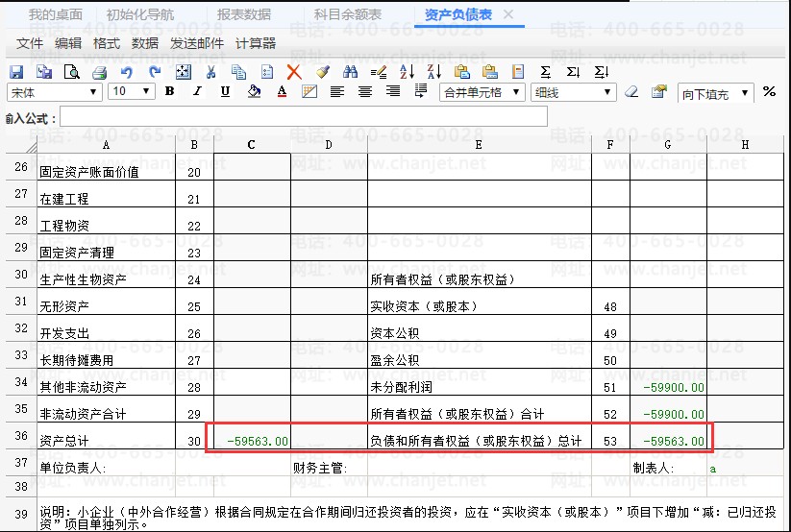Align text center
Image resolution: width=791 pixels, height=532 pixels.
click(364, 92)
